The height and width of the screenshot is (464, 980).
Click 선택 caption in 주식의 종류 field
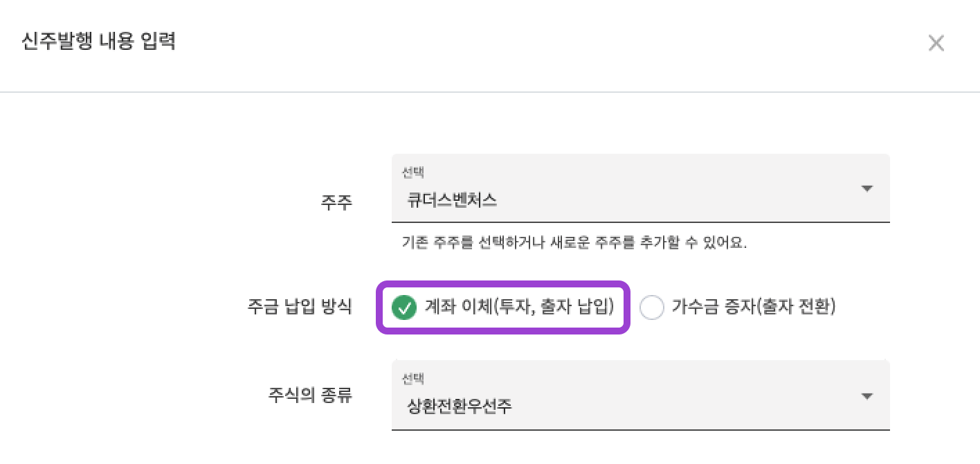pos(412,379)
